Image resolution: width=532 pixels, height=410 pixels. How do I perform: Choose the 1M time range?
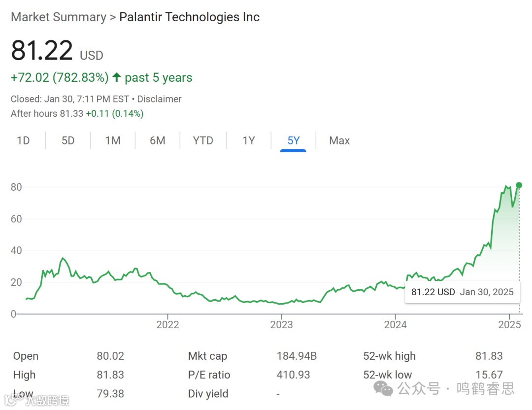(x=113, y=141)
